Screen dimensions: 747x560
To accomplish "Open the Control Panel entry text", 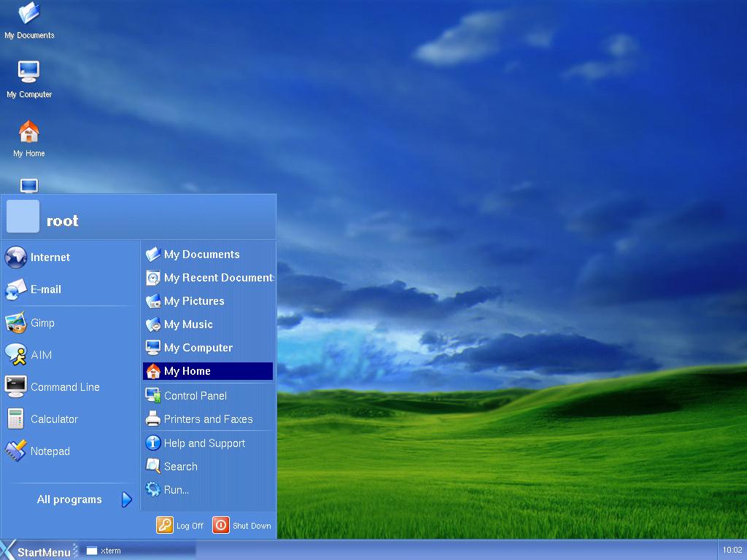I will tap(196, 396).
